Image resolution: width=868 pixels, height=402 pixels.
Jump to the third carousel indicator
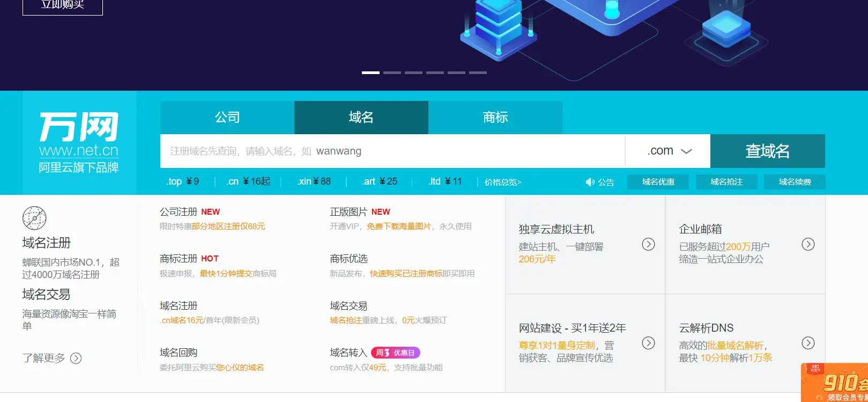413,72
